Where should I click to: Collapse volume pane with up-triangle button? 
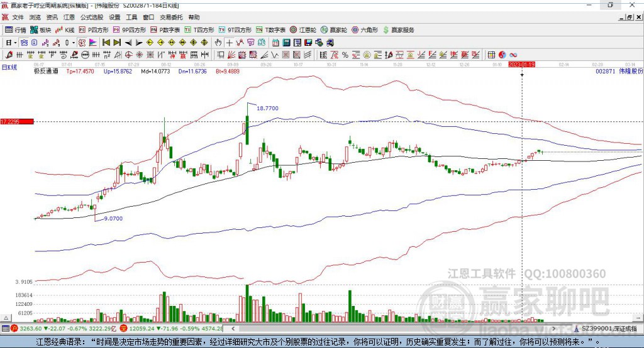[6, 318]
